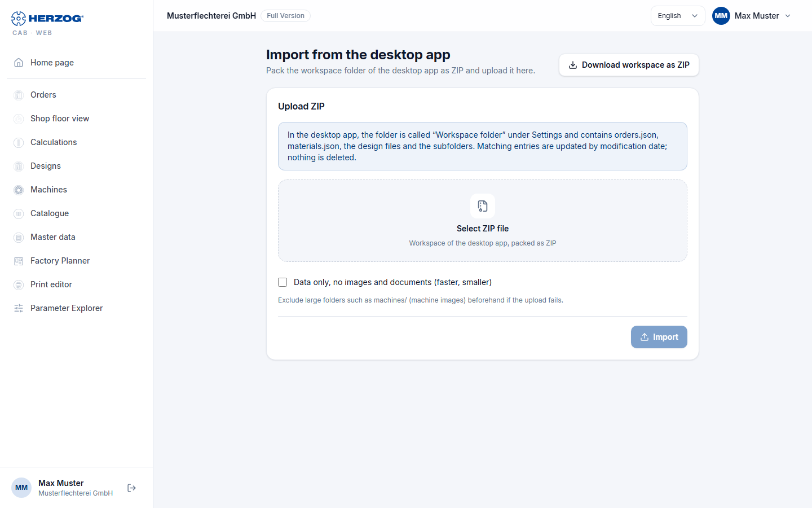
Task: Click the Upload ZIP heading
Action: point(301,106)
